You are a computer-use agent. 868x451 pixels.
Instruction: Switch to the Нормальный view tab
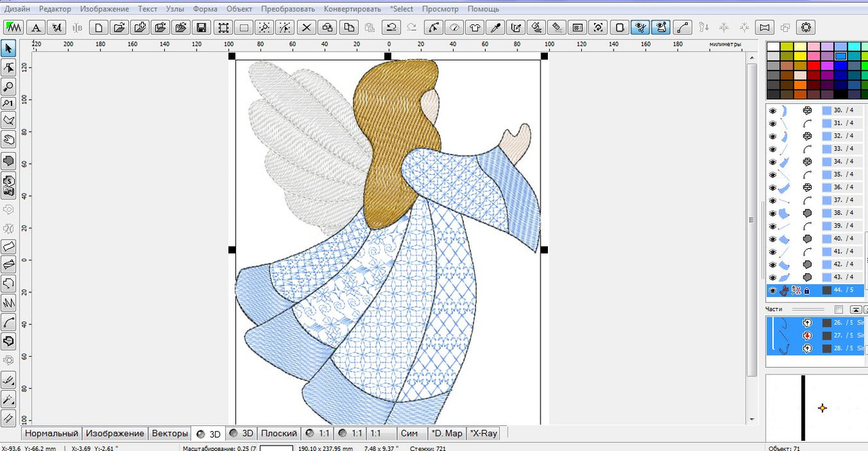(x=52, y=433)
